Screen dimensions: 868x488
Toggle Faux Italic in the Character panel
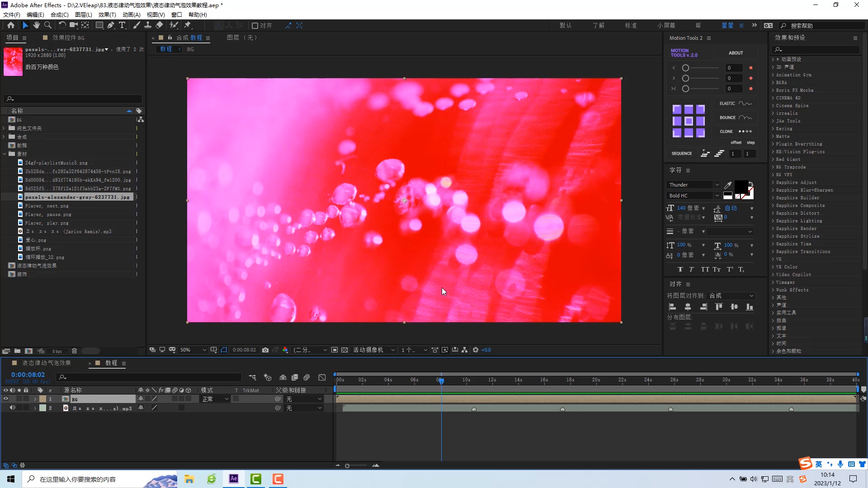[691, 269]
